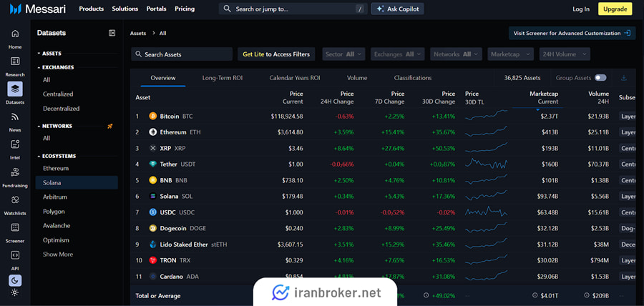Sort by Marketcap Current column header

coord(544,98)
